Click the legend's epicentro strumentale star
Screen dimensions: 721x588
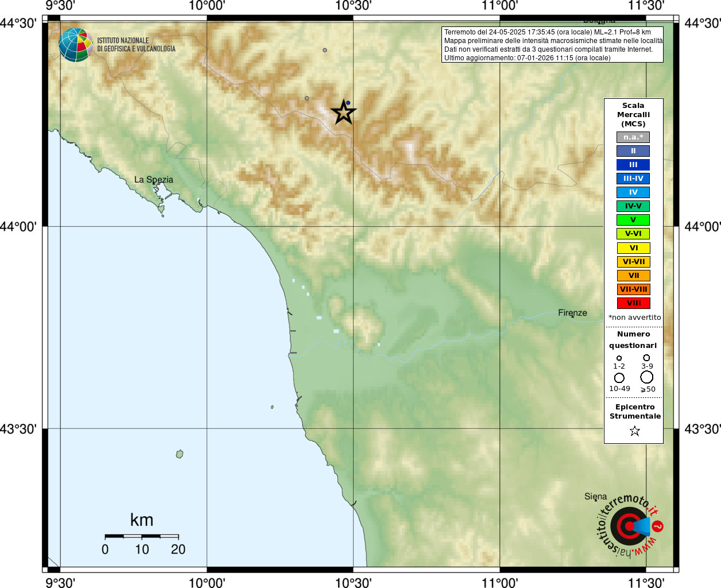point(634,431)
